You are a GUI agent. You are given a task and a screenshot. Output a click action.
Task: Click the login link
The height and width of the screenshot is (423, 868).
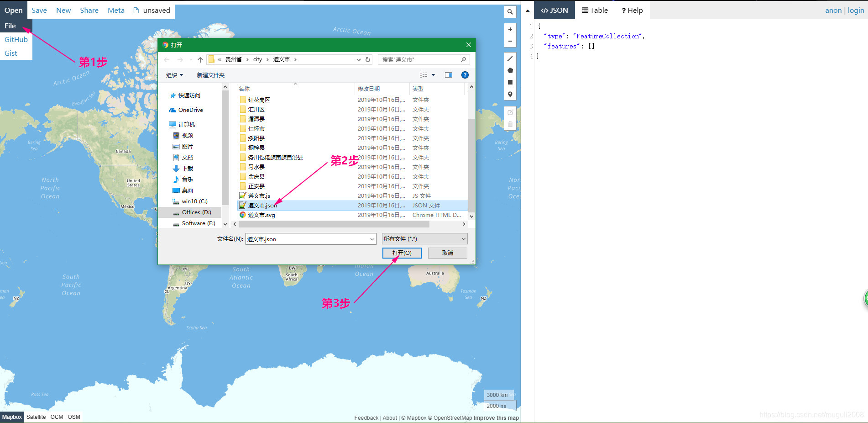point(856,10)
